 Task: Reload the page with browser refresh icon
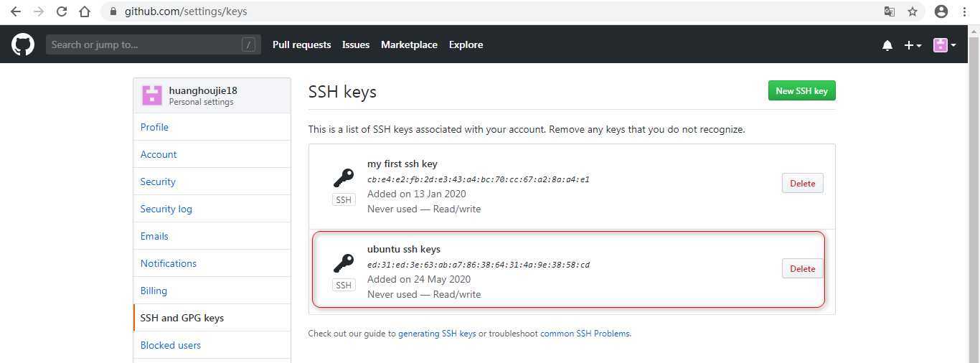(x=62, y=11)
